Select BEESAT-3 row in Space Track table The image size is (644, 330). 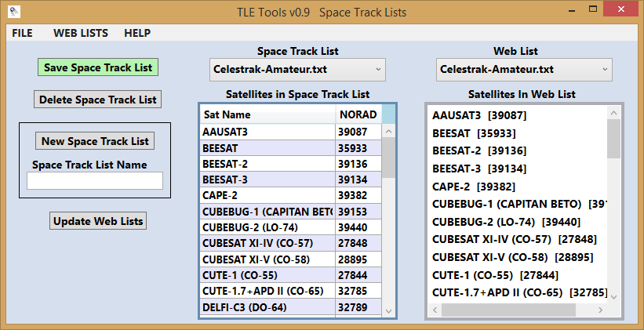[291, 180]
